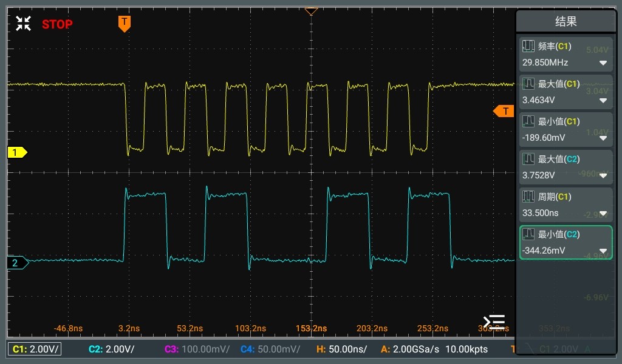Tap the H: 50.00ns/ timebase setting

(341, 349)
